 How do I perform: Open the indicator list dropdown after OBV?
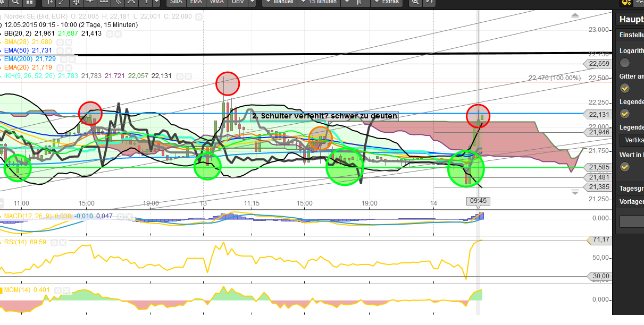(x=252, y=2)
